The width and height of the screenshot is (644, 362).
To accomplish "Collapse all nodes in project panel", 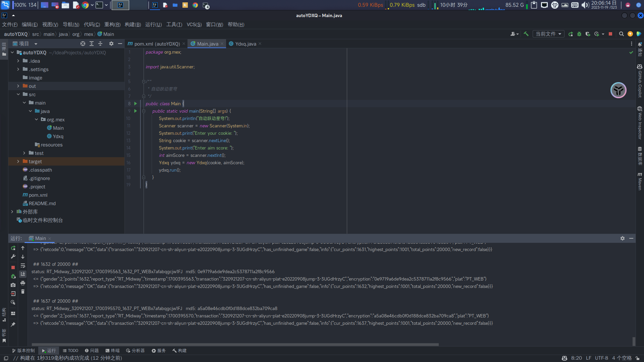I will click(x=100, y=44).
